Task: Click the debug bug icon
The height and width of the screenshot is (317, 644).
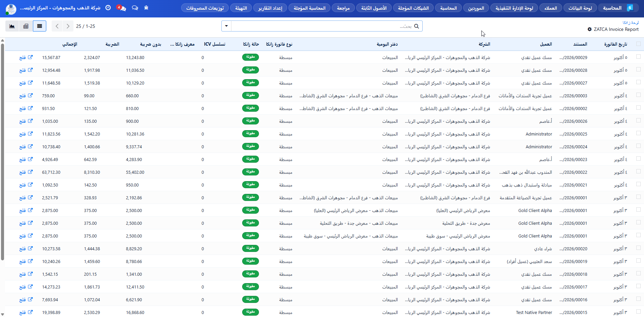Action: pos(146,7)
